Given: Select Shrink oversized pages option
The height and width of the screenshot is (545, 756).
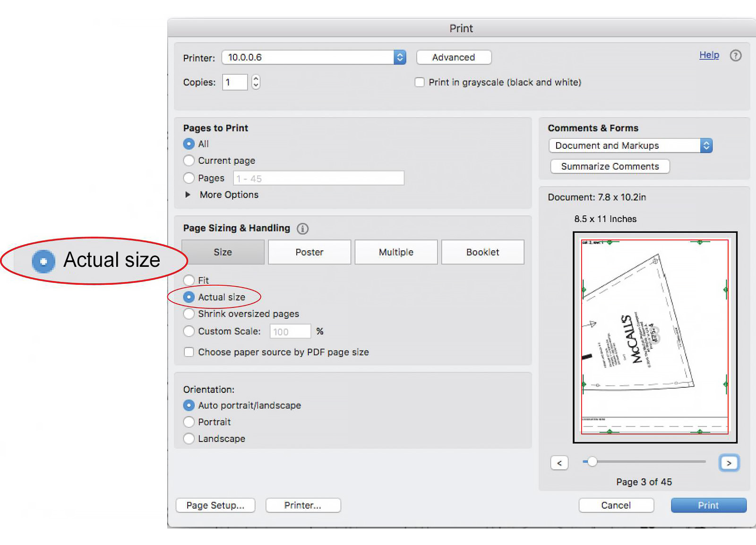Looking at the screenshot, I should [189, 314].
